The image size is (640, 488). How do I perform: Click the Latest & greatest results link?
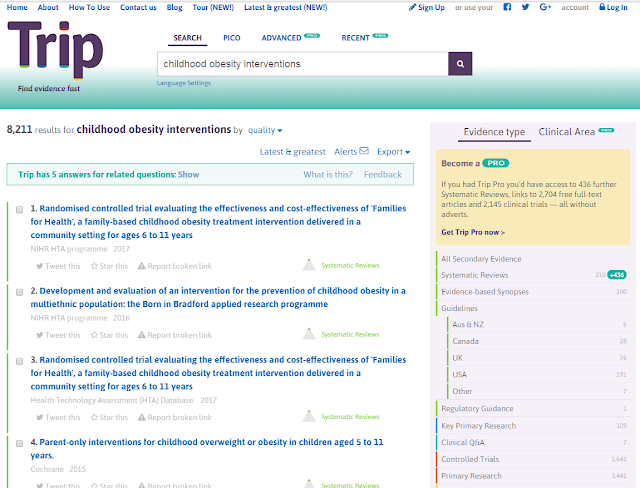pyautogui.click(x=293, y=152)
